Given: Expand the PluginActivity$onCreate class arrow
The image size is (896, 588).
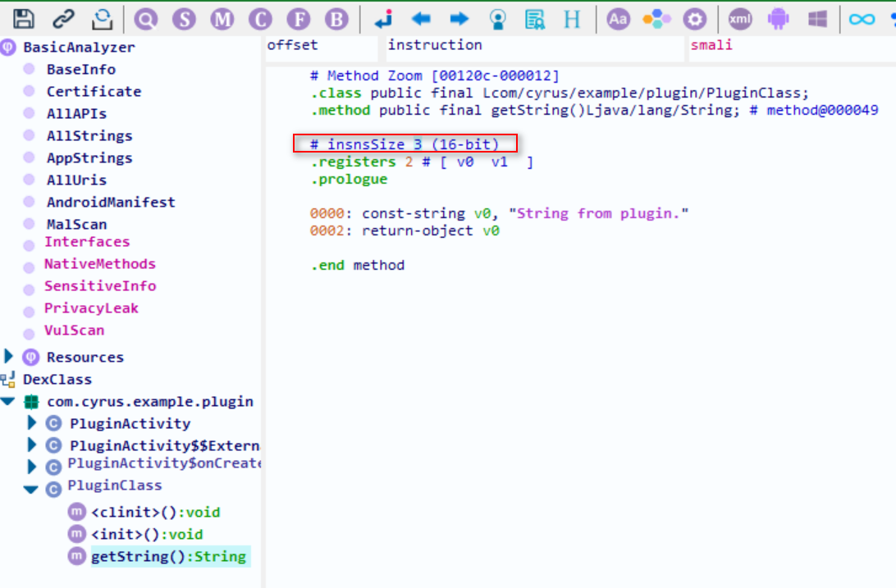Looking at the screenshot, I should coord(32,467).
